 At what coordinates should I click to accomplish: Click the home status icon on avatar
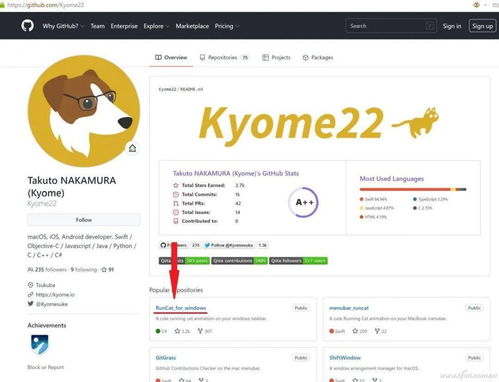(x=132, y=148)
